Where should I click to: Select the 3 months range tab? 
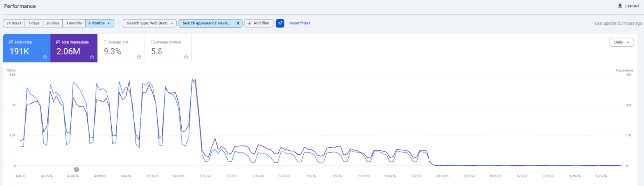74,23
